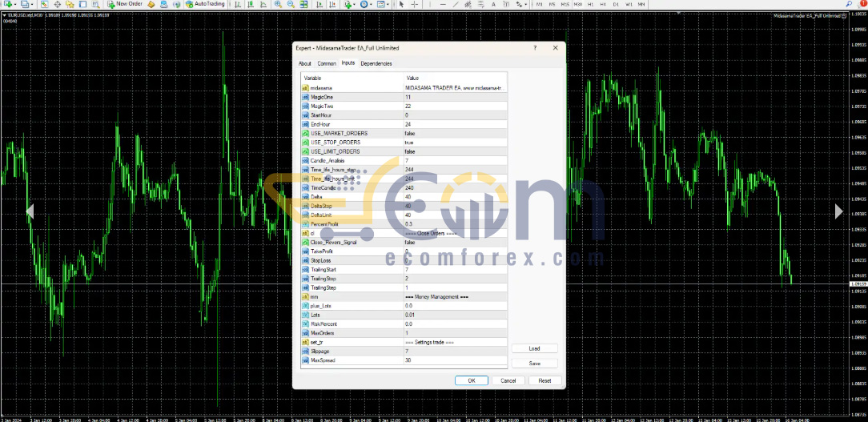Switch chart to candlesticks icon
The width and height of the screenshot is (868, 422).
pyautogui.click(x=250, y=4)
